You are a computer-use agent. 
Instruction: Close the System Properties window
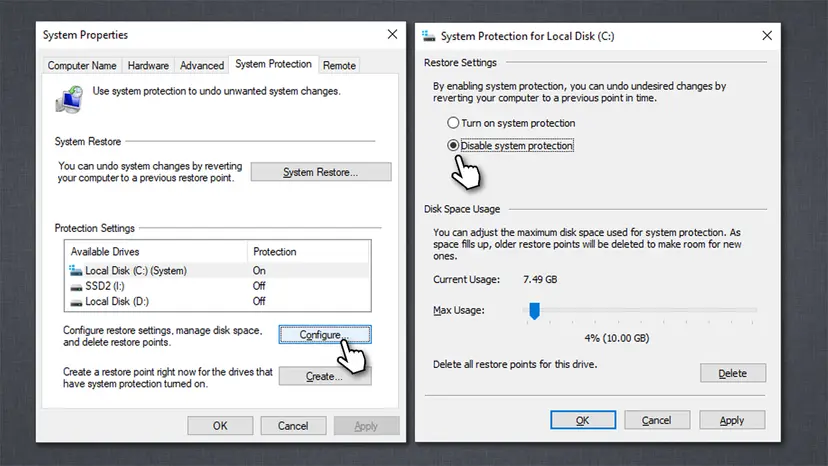(392, 34)
